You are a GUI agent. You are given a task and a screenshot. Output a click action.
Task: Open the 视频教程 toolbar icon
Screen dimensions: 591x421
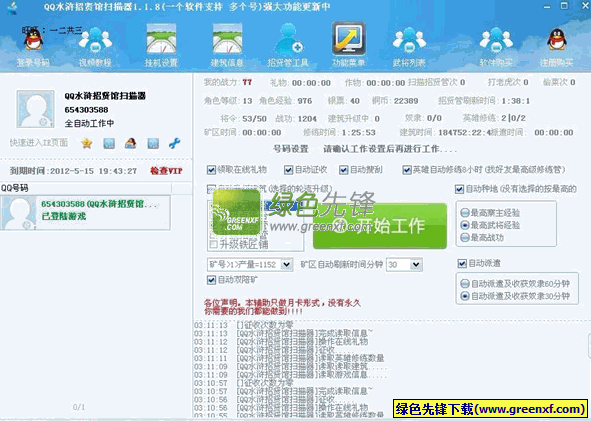95,41
